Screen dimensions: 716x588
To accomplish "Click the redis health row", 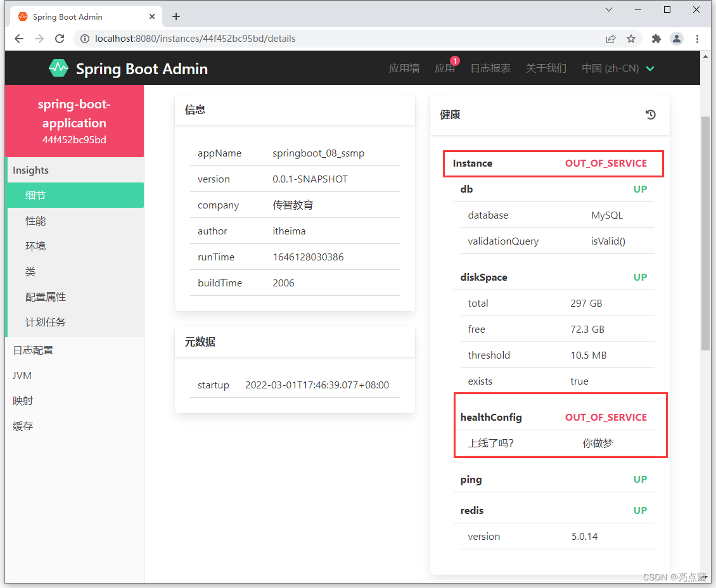I will [553, 511].
